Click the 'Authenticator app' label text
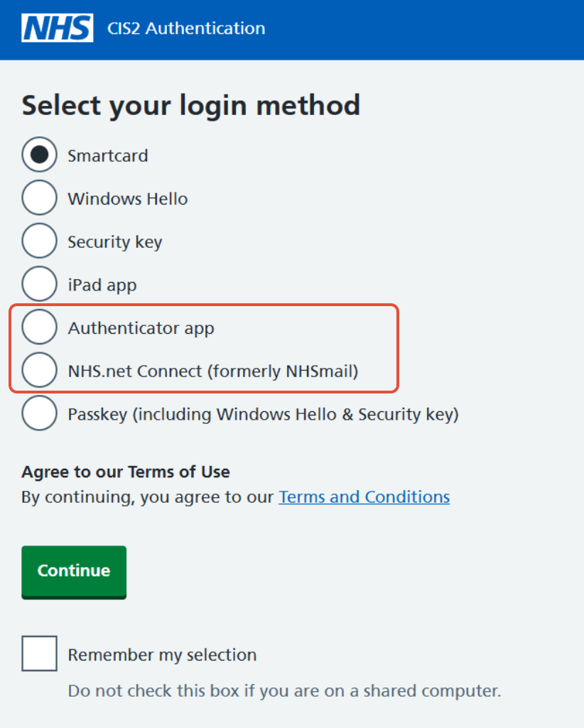This screenshot has width=584, height=728. click(x=141, y=328)
